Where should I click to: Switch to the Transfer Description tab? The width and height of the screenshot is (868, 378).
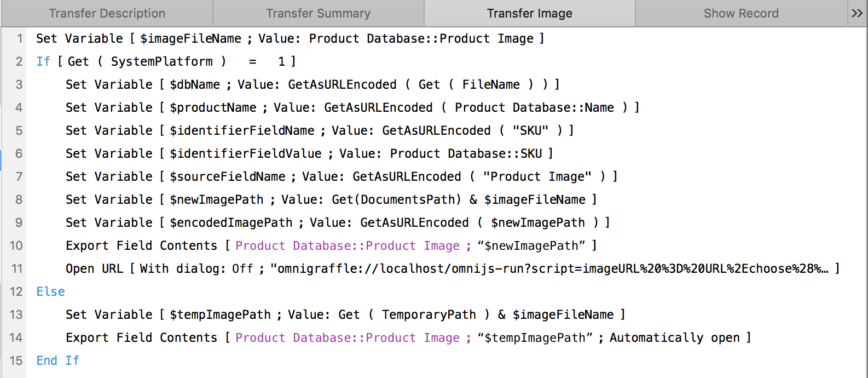(x=107, y=14)
